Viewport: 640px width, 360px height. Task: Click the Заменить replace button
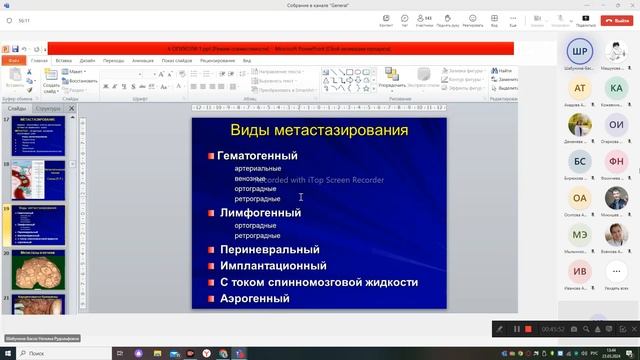(x=504, y=79)
